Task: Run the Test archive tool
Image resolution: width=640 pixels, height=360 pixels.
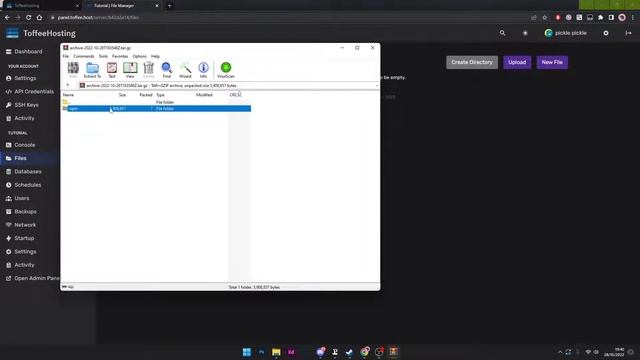Action: coord(111,70)
